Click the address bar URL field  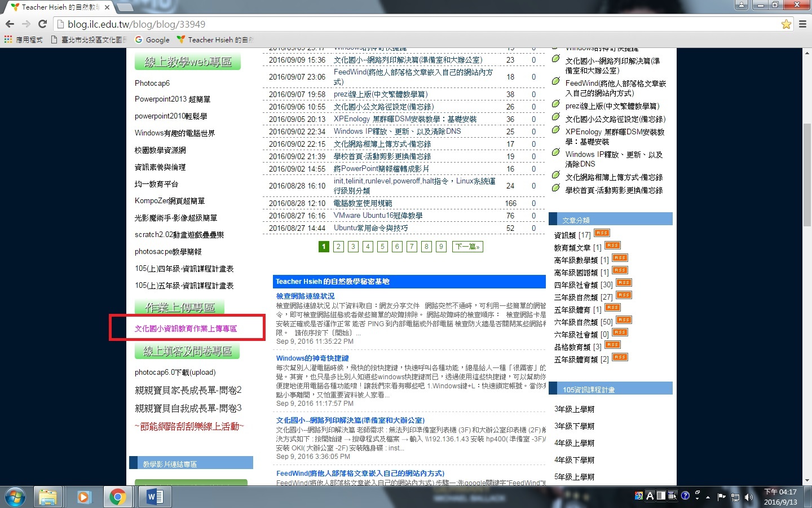(x=417, y=24)
